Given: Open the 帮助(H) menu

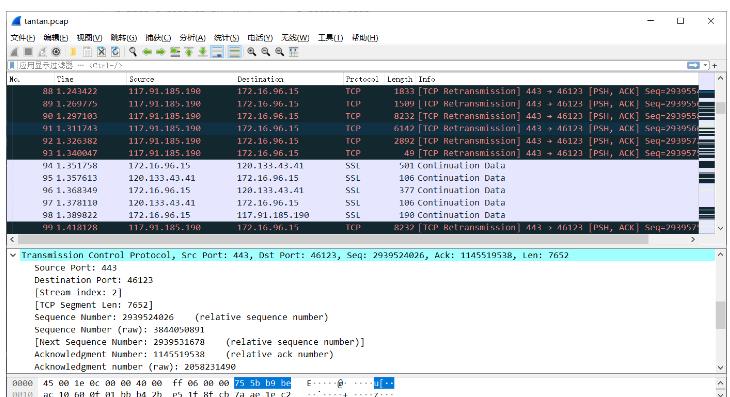Looking at the screenshot, I should coord(365,38).
